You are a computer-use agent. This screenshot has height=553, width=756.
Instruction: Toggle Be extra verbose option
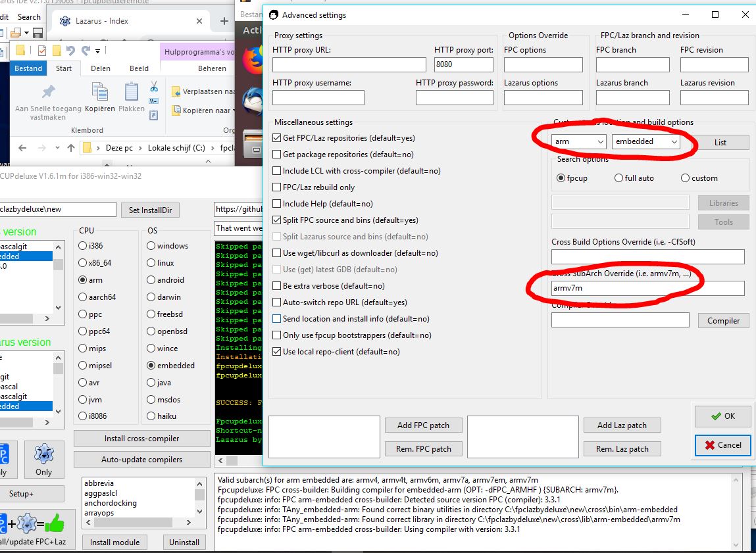tap(277, 286)
